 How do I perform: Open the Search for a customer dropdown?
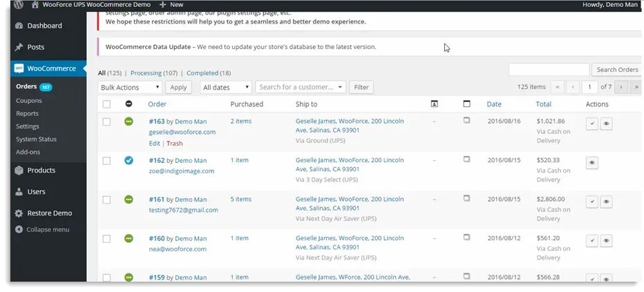[x=300, y=87]
